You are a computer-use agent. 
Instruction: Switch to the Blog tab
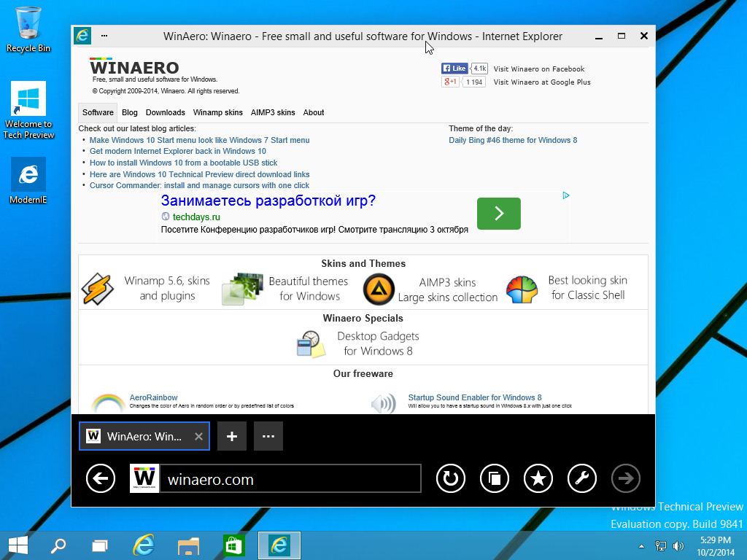pyautogui.click(x=129, y=112)
